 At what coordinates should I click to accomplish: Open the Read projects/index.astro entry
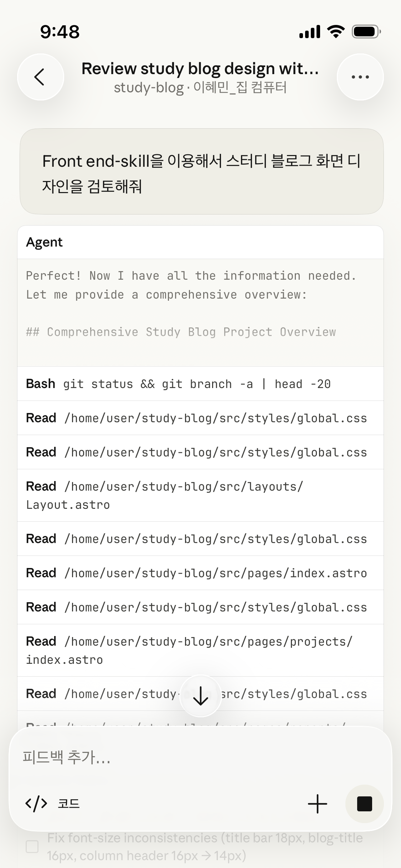200,650
